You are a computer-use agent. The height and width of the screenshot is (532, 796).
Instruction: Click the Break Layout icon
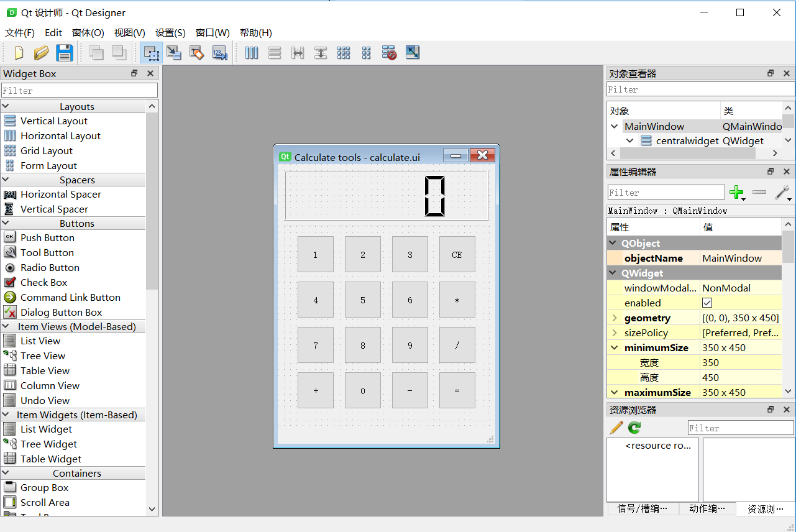coord(388,53)
